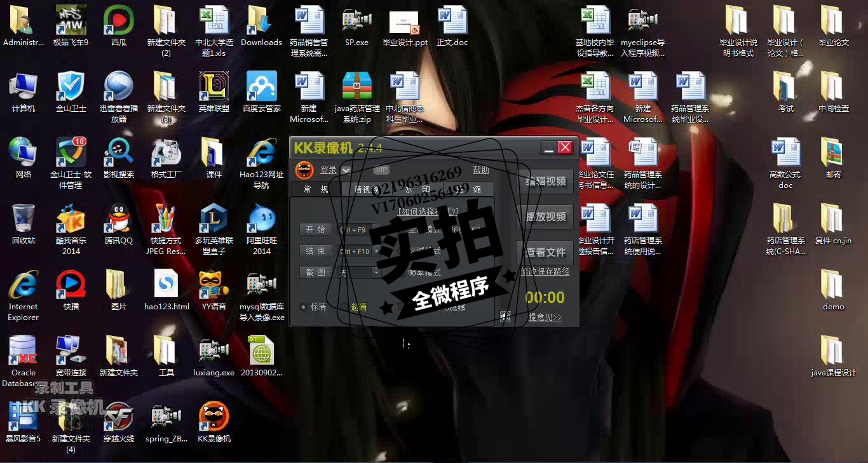The width and height of the screenshot is (868, 463).
Task: Select the 正文.doc document icon
Action: click(452, 26)
